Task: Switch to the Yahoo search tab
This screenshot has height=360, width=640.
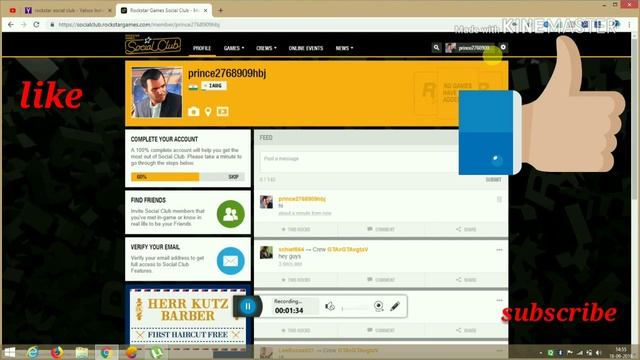Action: 68,11
